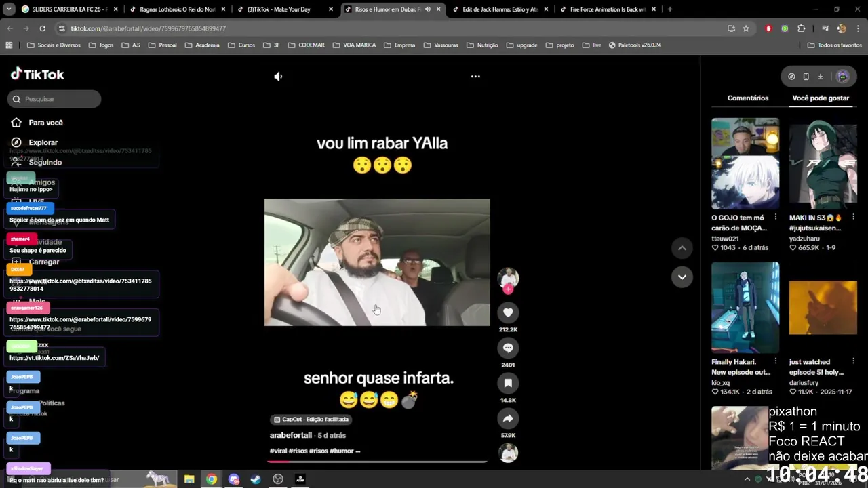Viewport: 868px width, 488px height.
Task: Click CapCut Edição facilitada tag
Action: (311, 419)
